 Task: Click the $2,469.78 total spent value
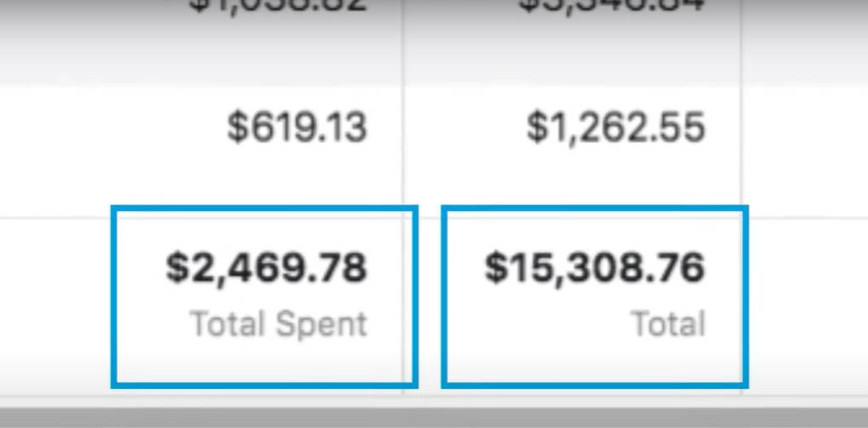pyautogui.click(x=267, y=267)
